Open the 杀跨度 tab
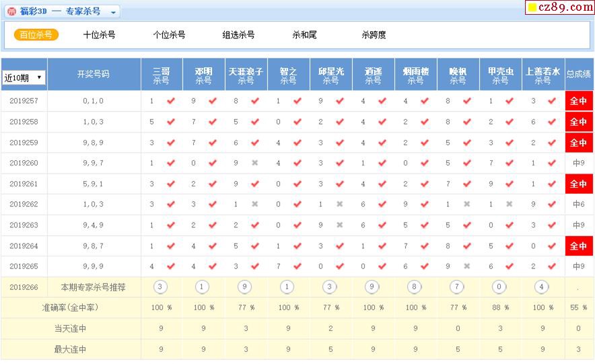This screenshot has height=364, width=595. [x=374, y=35]
